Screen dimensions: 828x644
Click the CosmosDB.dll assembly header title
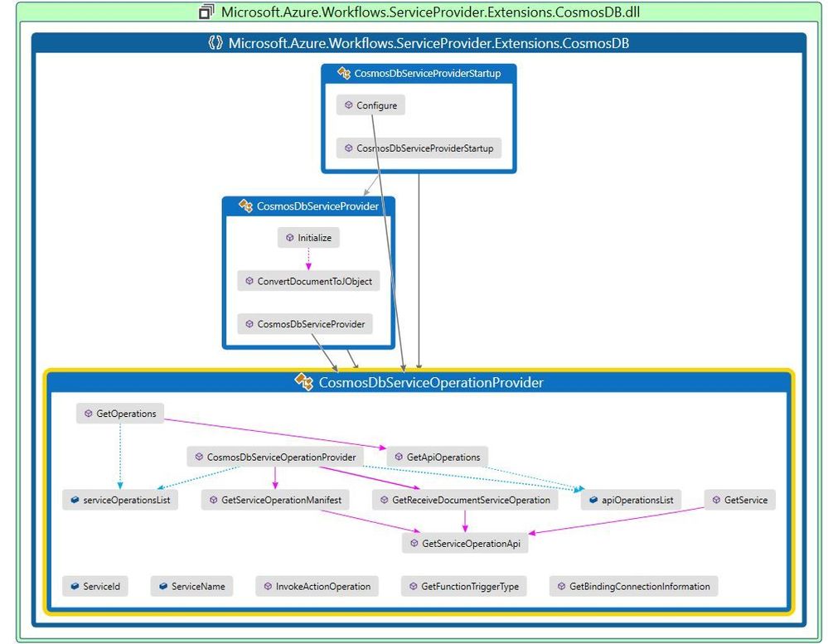click(430, 12)
